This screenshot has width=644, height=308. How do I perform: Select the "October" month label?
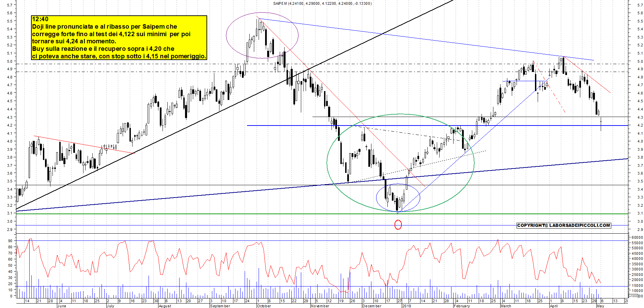264,306
